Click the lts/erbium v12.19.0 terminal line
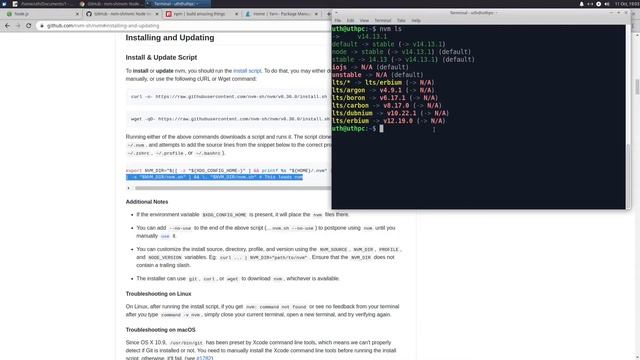The width and height of the screenshot is (640, 360). coord(389,121)
